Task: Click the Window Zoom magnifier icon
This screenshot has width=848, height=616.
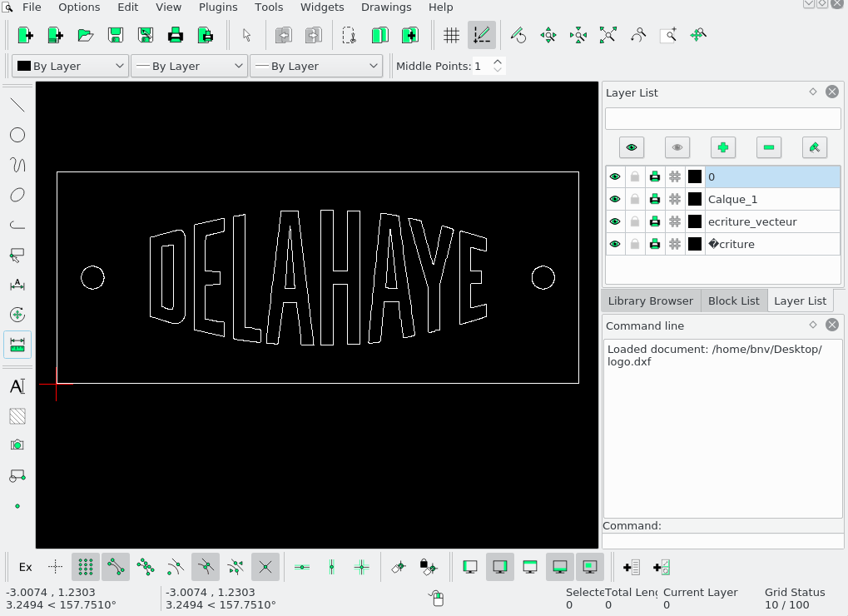Action: point(668,36)
